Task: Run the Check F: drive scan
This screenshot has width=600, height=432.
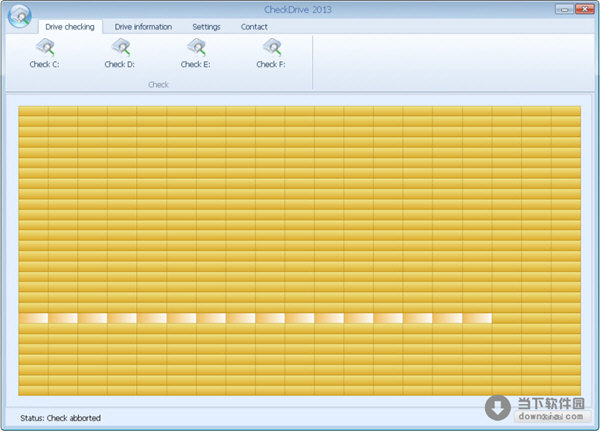Action: [271, 53]
